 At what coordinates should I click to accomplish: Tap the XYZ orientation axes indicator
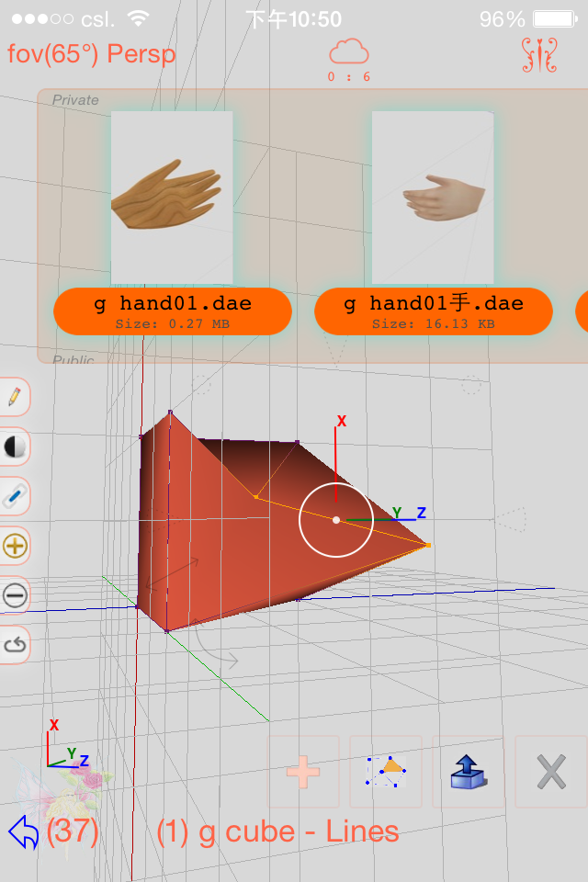click(x=67, y=743)
